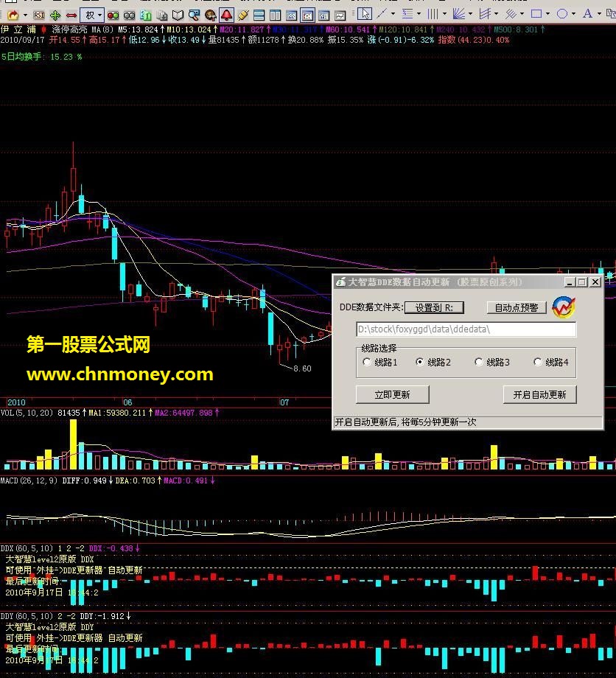Select the horizontal percentage lines tool
Image resolution: width=616 pixels, height=678 pixels.
(x=407, y=14)
